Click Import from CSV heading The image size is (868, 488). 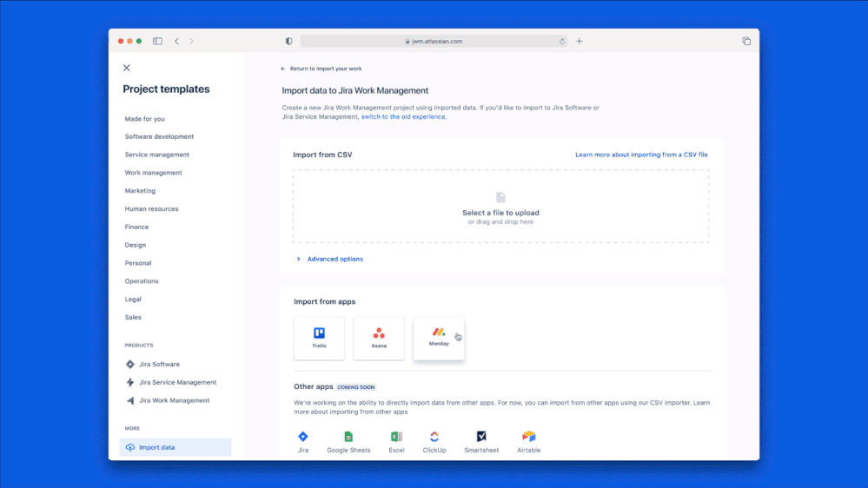[x=322, y=155]
